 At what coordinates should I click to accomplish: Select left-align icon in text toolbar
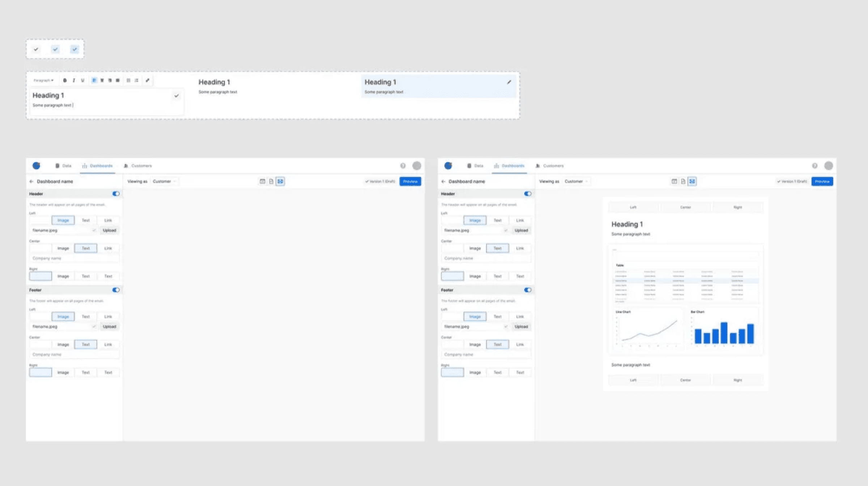94,80
